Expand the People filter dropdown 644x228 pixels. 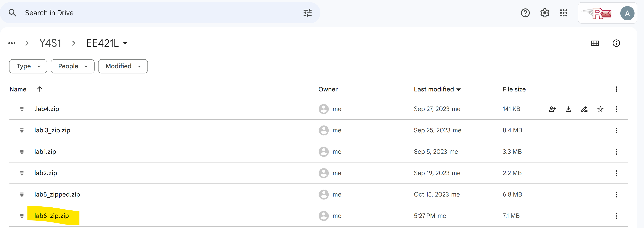72,66
